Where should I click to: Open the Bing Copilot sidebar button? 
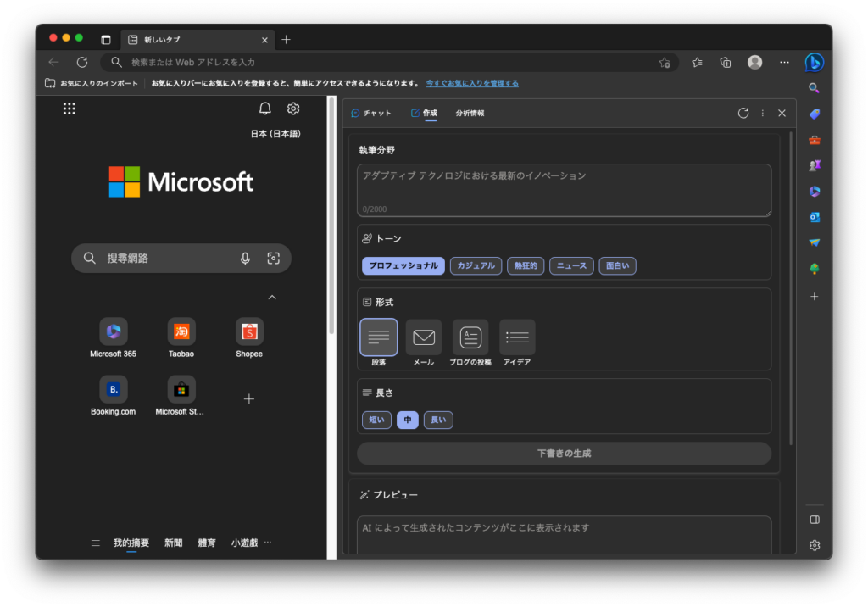pyautogui.click(x=814, y=62)
